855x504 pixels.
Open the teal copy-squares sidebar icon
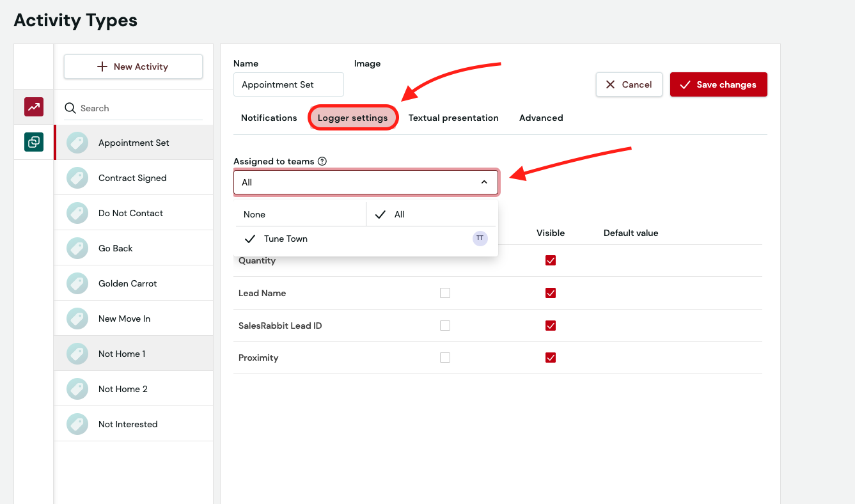click(34, 142)
